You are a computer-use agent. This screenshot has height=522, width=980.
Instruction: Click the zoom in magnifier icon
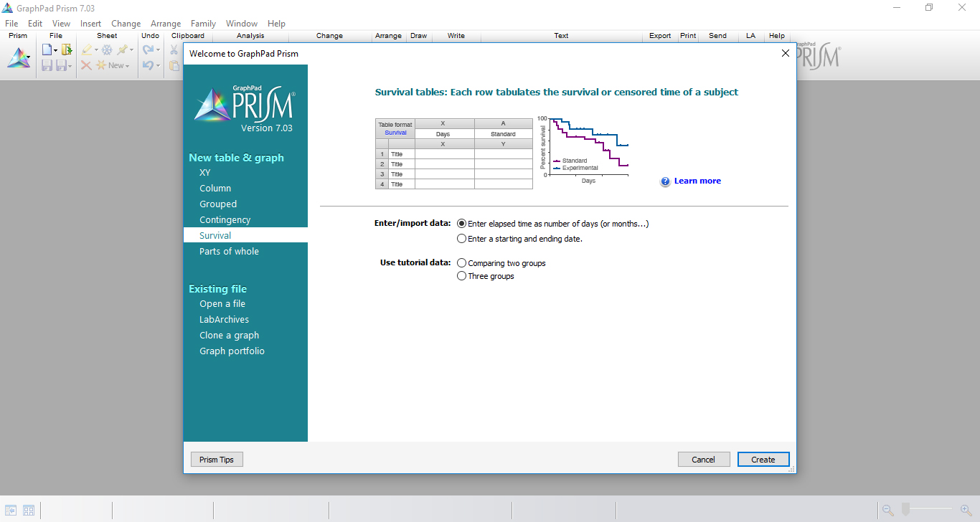[966, 511]
